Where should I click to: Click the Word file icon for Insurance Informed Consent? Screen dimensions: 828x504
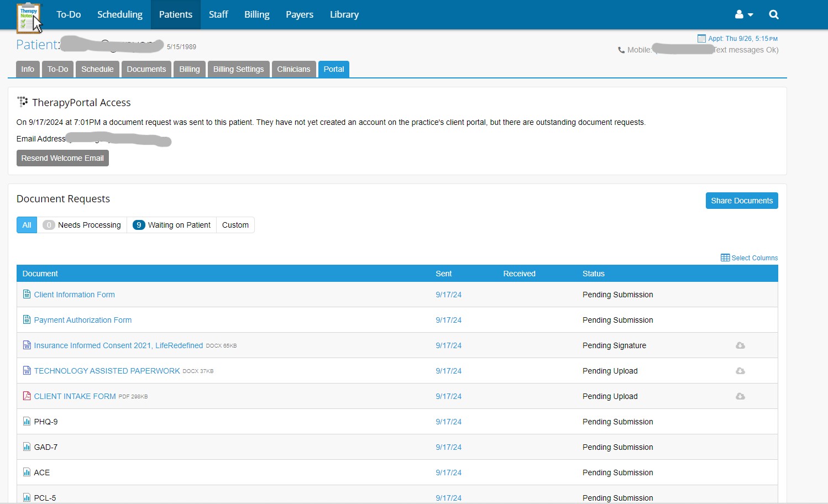coord(27,345)
